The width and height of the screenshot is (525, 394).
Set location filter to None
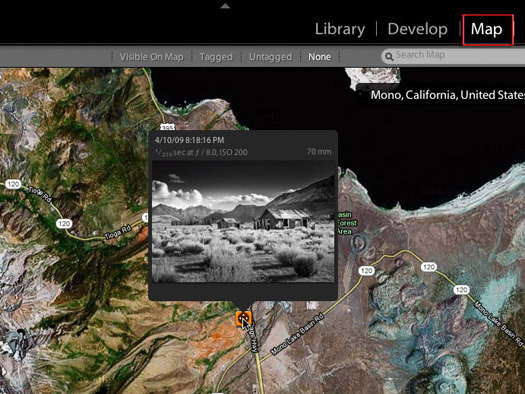(x=319, y=57)
